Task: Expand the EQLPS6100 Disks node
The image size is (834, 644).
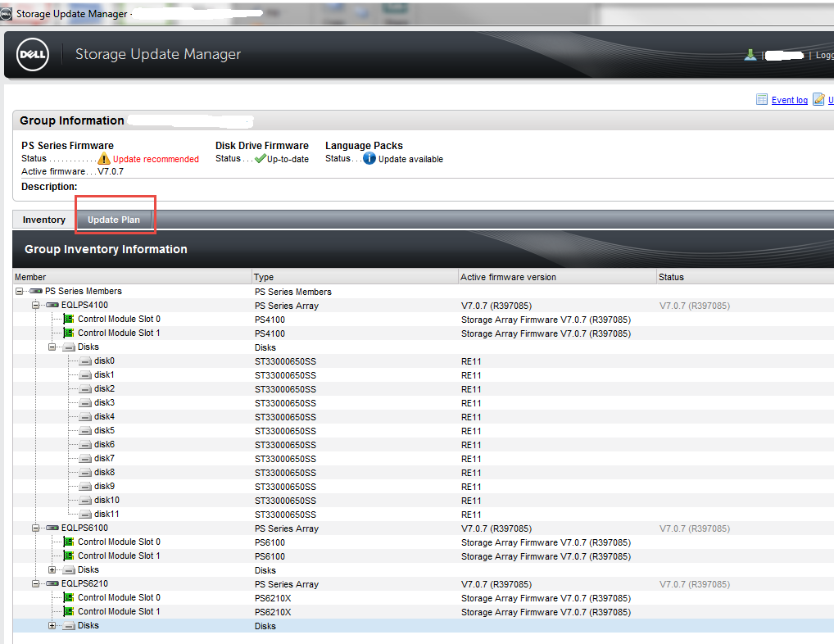Action: (x=52, y=569)
